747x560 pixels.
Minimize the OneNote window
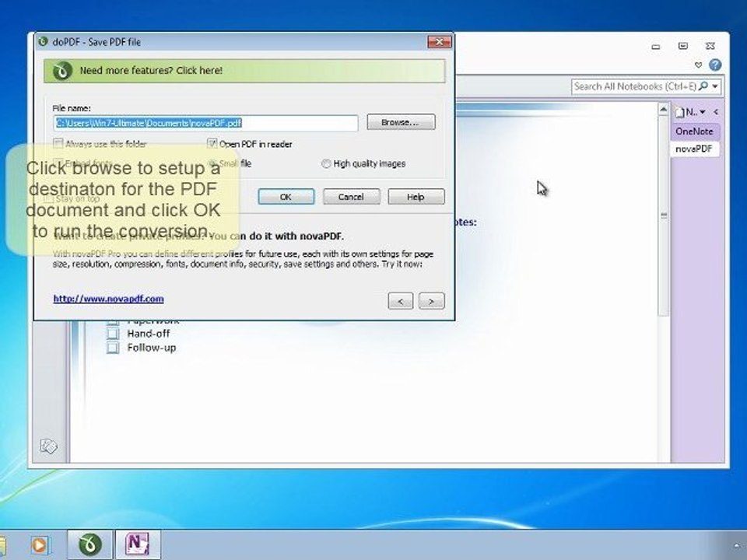656,46
